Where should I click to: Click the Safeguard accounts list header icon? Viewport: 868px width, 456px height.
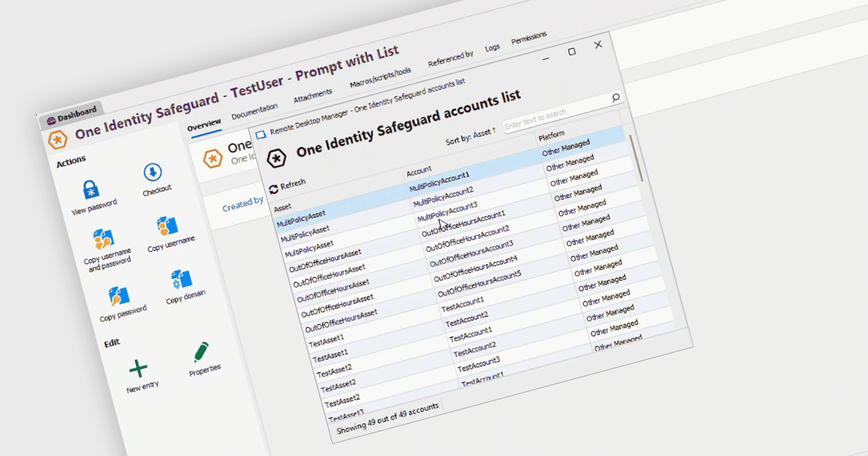coord(277,158)
